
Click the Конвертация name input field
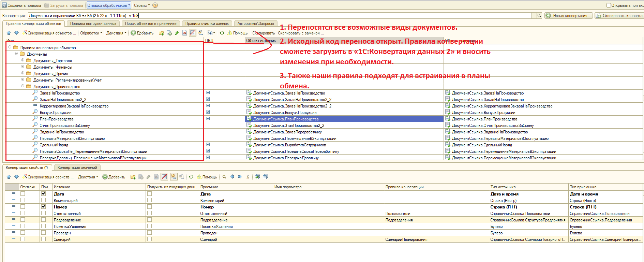(280, 16)
